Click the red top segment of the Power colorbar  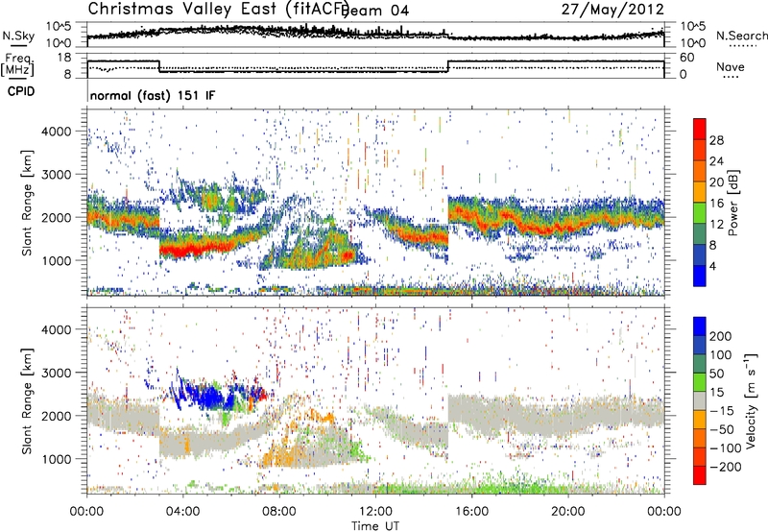pos(700,129)
